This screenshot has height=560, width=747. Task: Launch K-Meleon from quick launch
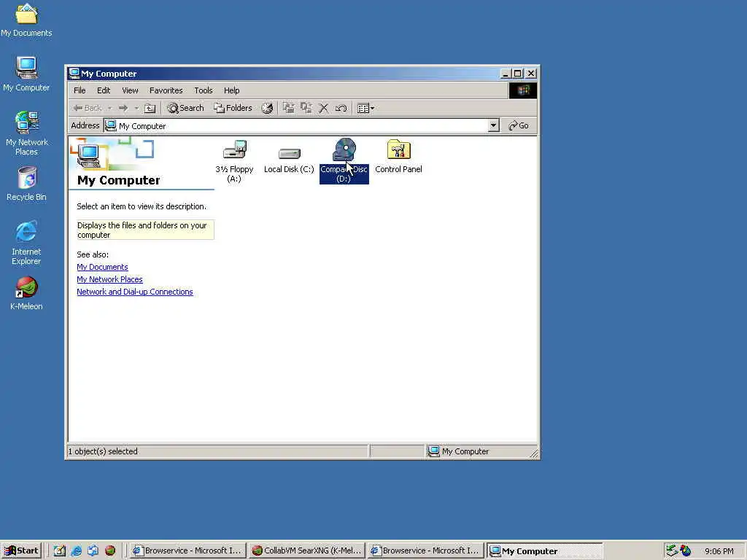tap(110, 551)
